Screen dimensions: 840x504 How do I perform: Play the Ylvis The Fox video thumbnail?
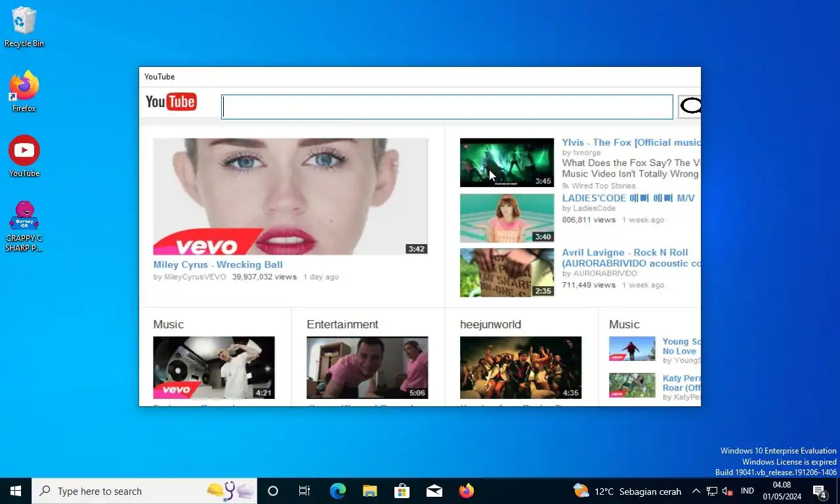(x=507, y=162)
